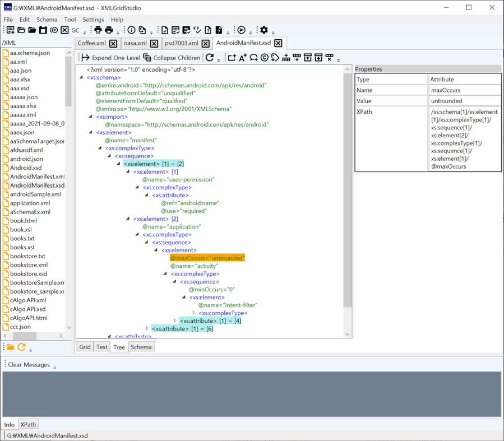Close the Coffee.xml tab
The height and width of the screenshot is (441, 504).
click(x=113, y=43)
